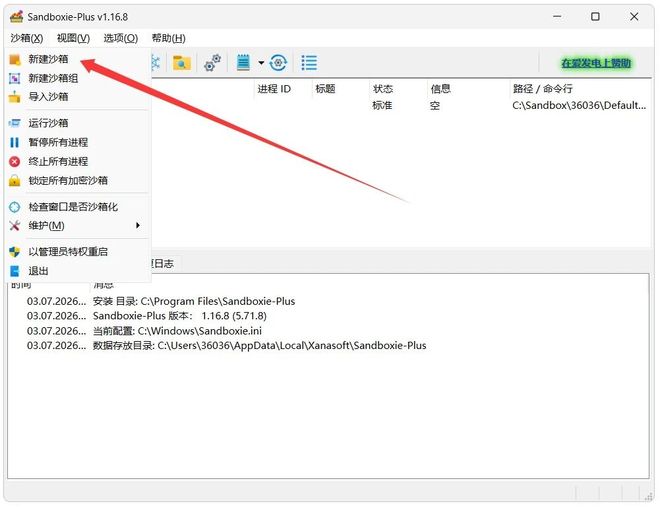Click the run icon beside 运行沙箱
This screenshot has height=508, width=660.
click(x=15, y=123)
